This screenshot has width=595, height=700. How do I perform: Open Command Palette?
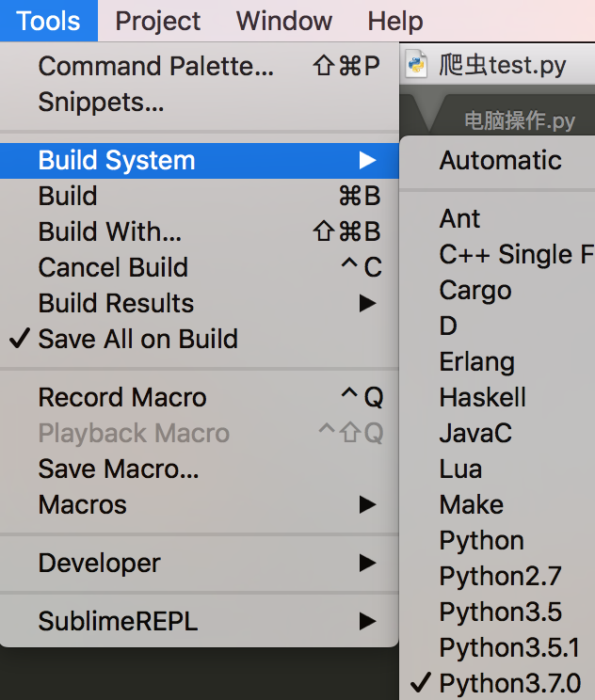[x=156, y=66]
